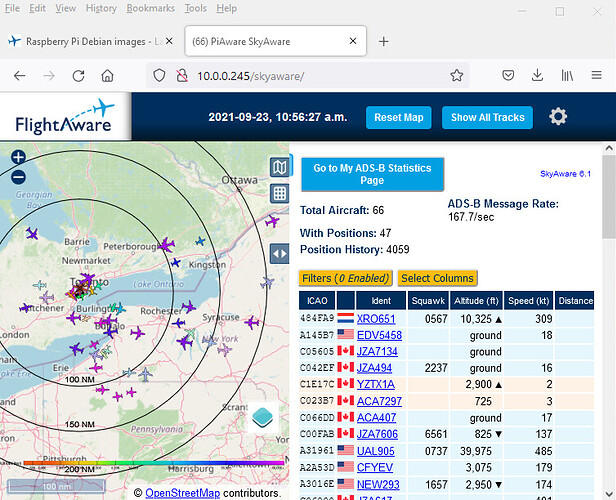Open the Bookmarks menu

(149, 8)
